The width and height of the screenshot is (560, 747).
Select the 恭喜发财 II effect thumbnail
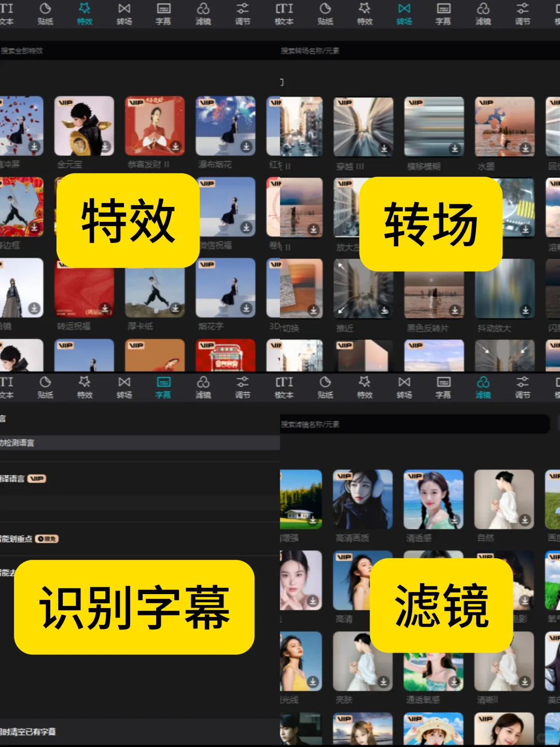coord(155,126)
